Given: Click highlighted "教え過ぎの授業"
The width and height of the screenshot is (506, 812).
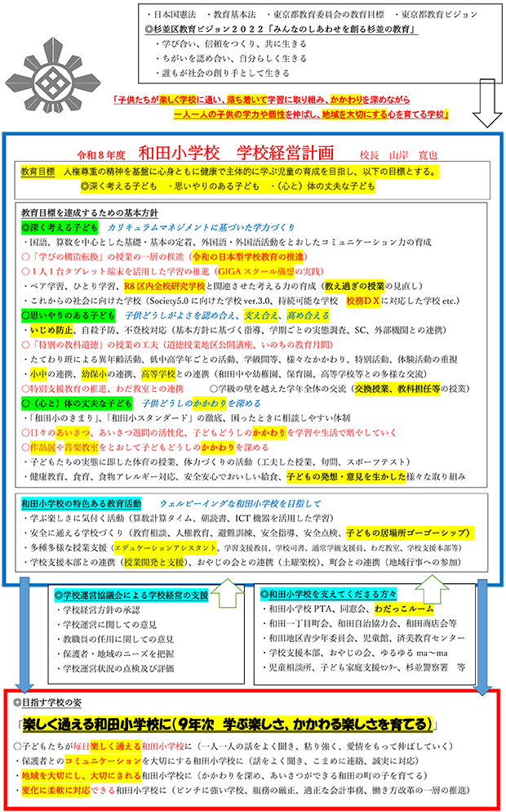Looking at the screenshot, I should click(x=356, y=285).
